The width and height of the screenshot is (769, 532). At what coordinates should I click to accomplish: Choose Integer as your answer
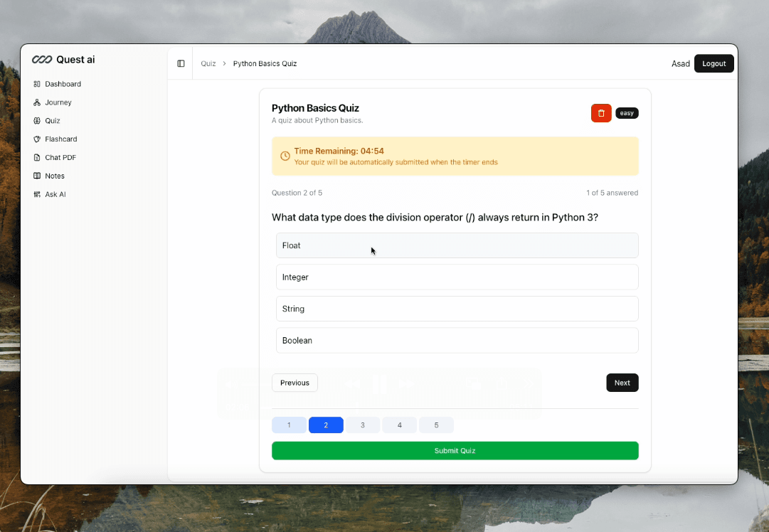click(457, 277)
